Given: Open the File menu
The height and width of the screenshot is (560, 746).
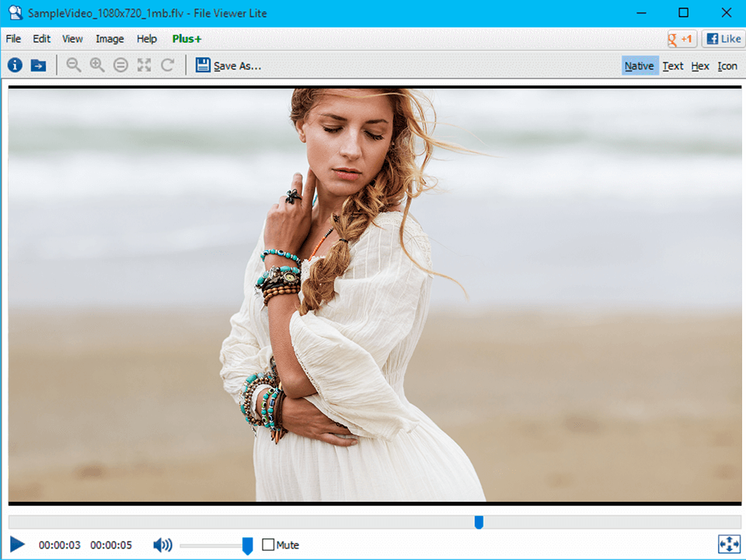Looking at the screenshot, I should click(x=12, y=38).
